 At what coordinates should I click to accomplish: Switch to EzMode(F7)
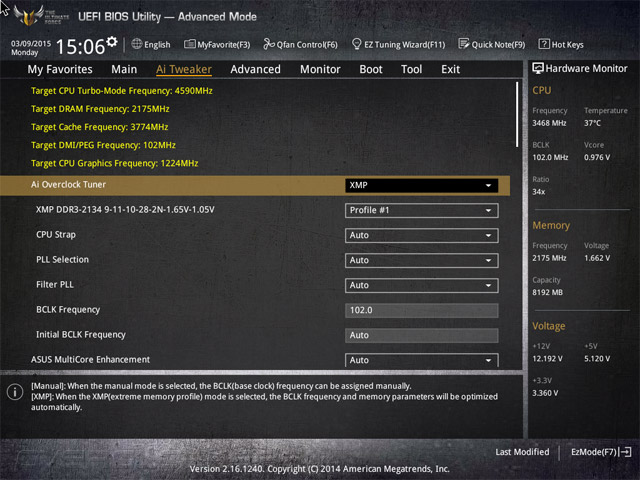point(601,452)
